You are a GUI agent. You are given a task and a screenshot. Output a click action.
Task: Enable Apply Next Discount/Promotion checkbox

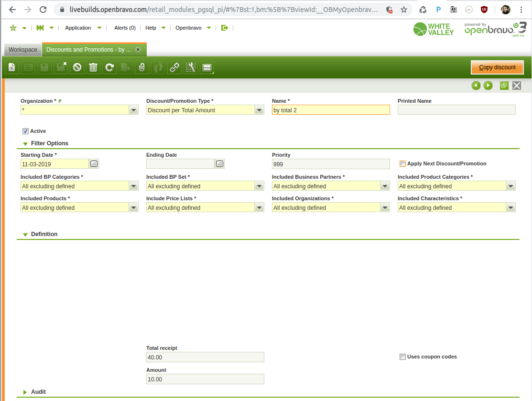[402, 164]
